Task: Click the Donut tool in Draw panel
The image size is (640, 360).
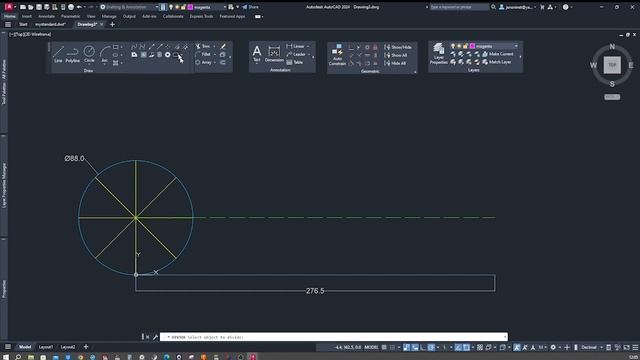Action: pos(167,55)
